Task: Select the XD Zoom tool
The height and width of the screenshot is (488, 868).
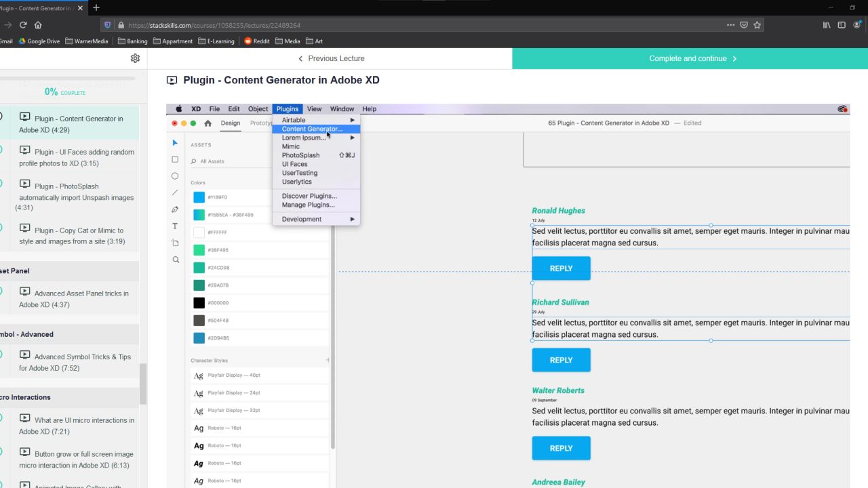Action: pos(175,260)
